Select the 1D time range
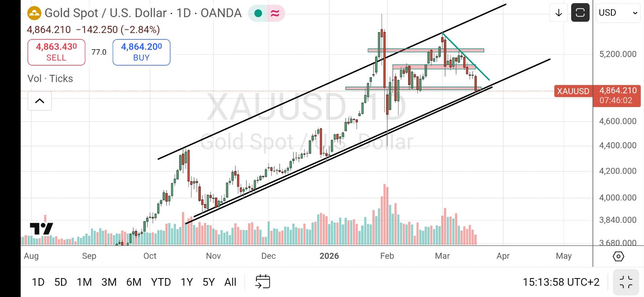Screen dimensions: 644x297 (38, 282)
